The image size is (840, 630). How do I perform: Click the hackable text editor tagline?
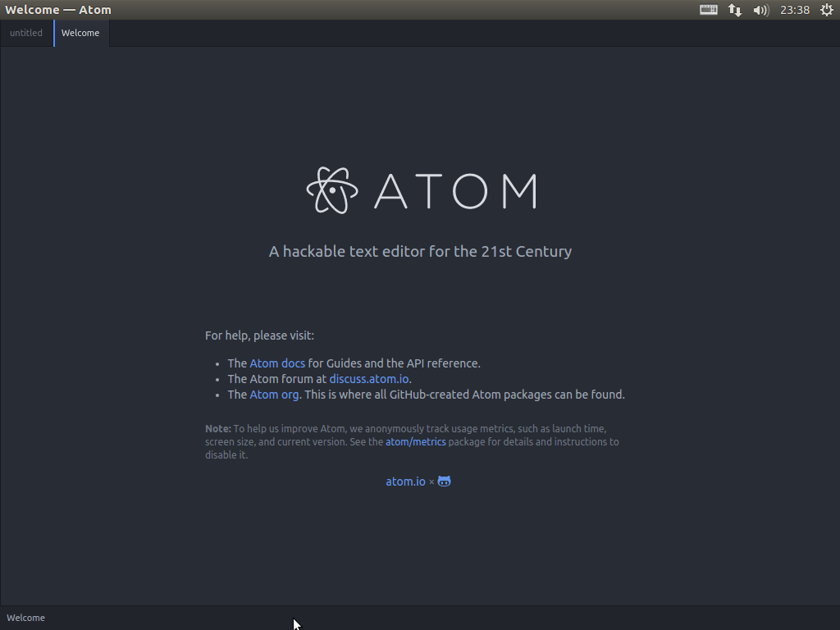point(420,251)
